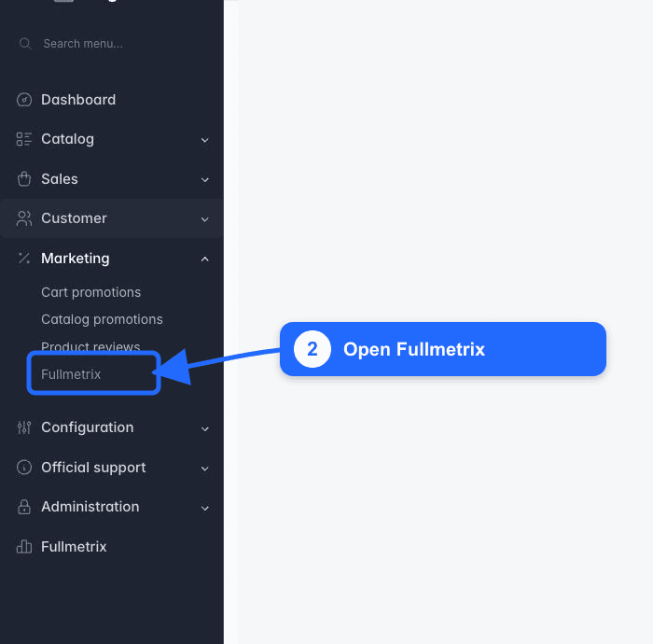Expand the Customer section chevron
The height and width of the screenshot is (644, 653).
[x=205, y=219]
